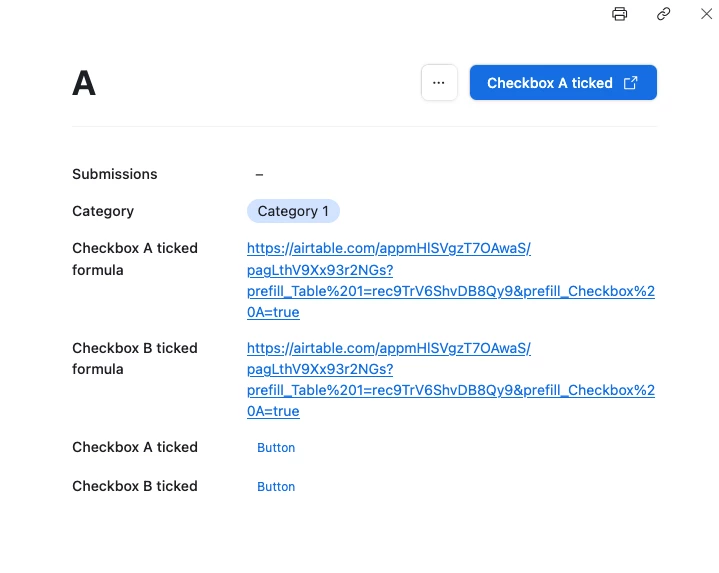Click Button in the Checkbox A ticked row
This screenshot has height=573, width=719.
point(276,448)
